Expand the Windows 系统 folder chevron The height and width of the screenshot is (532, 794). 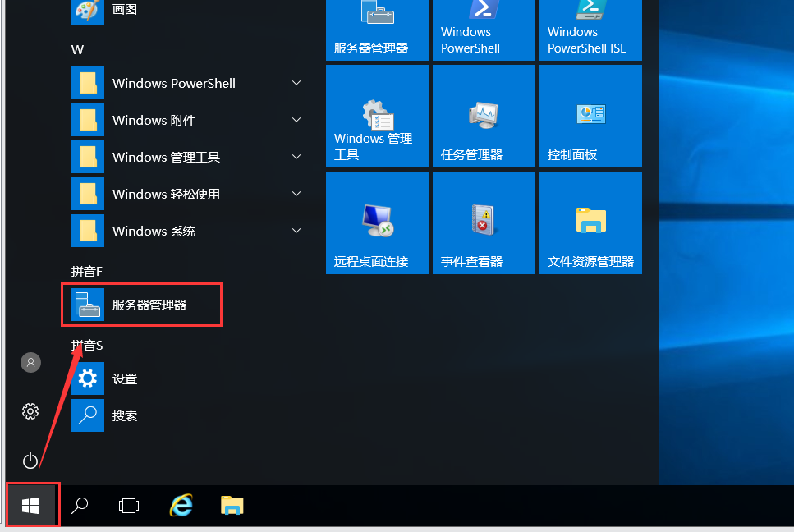tap(296, 231)
